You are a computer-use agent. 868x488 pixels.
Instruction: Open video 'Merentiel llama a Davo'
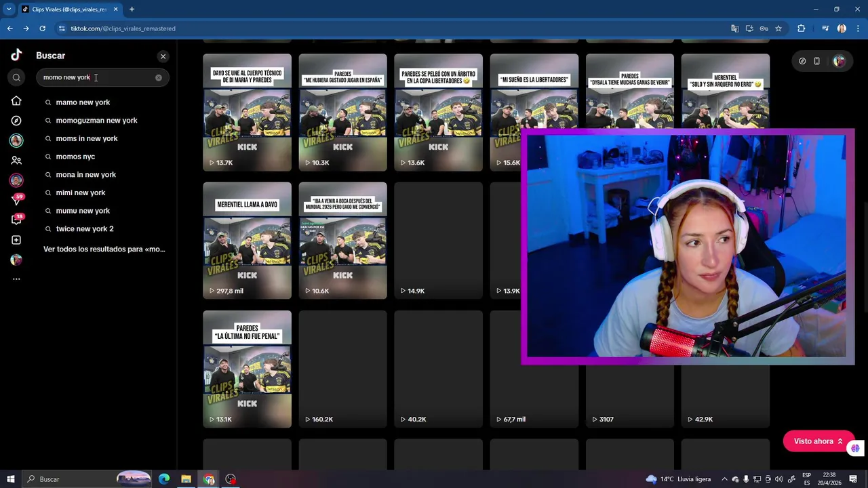click(247, 241)
